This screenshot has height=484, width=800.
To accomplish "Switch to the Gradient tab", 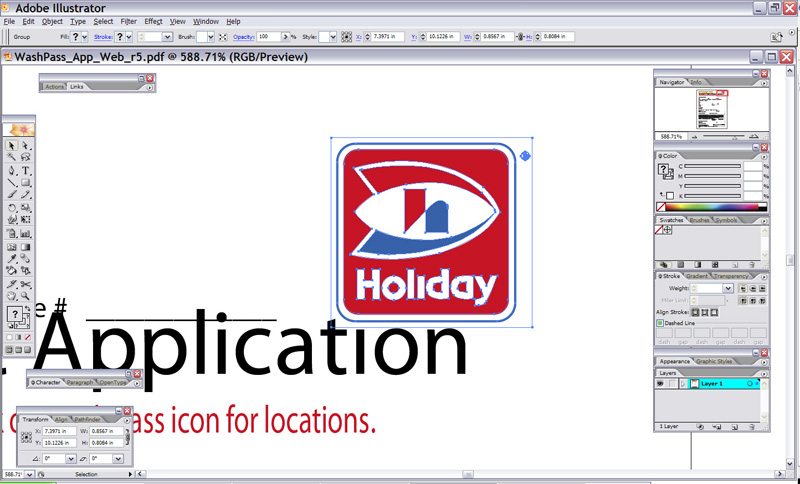I will tap(696, 276).
